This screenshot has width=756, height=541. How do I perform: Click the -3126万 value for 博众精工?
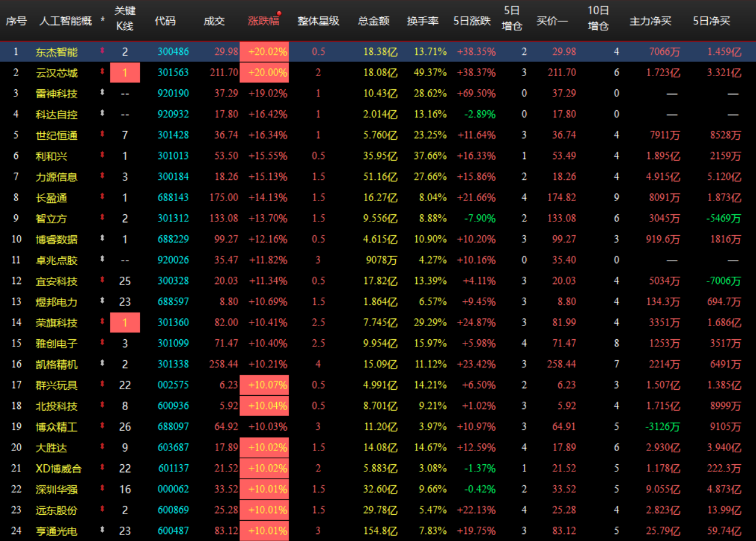click(x=662, y=427)
